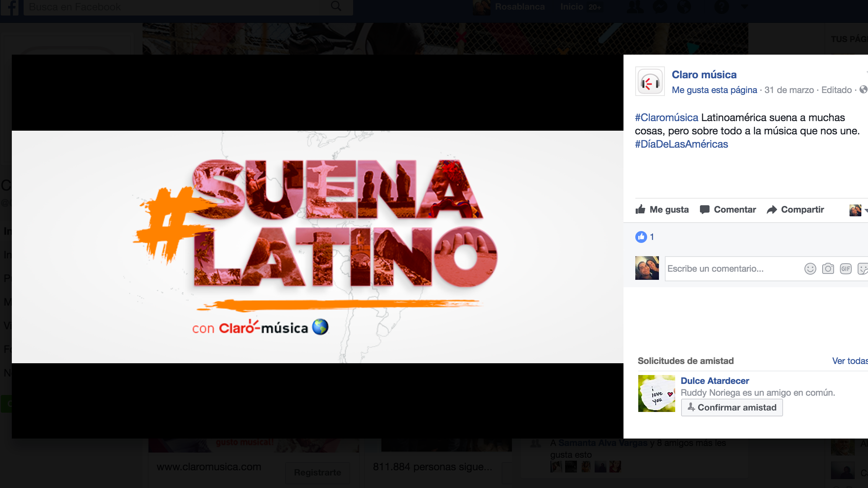Click Ver todas friend requests link

850,361
